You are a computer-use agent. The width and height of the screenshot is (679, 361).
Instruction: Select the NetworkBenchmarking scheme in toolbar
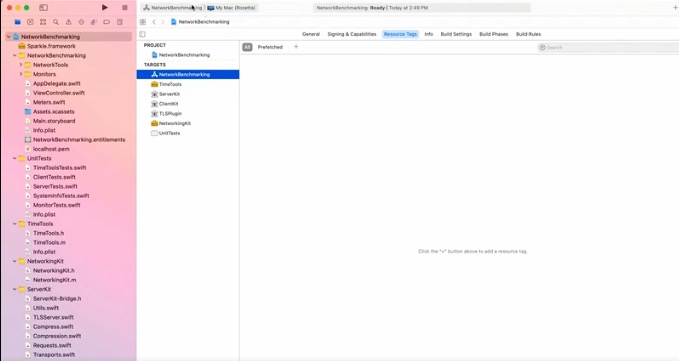coord(173,8)
